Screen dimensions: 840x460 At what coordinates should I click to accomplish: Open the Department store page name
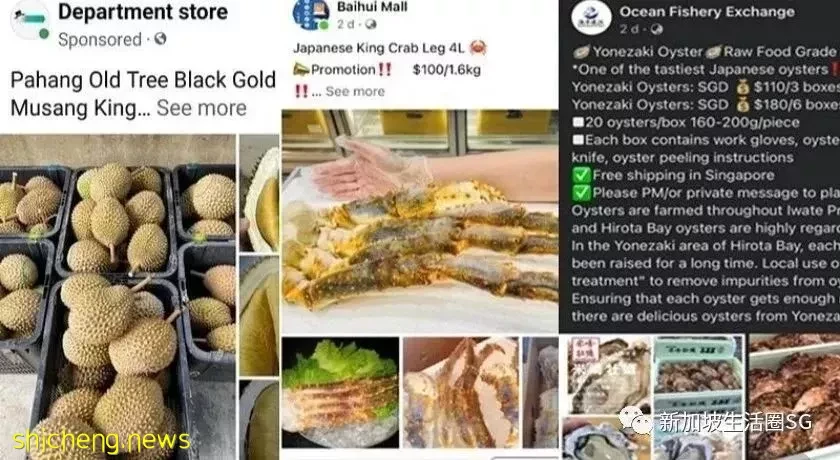143,12
